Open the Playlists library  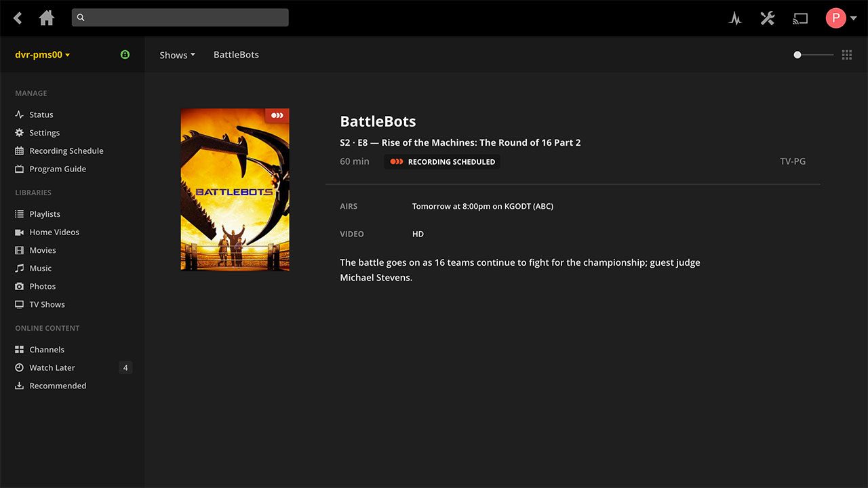45,214
